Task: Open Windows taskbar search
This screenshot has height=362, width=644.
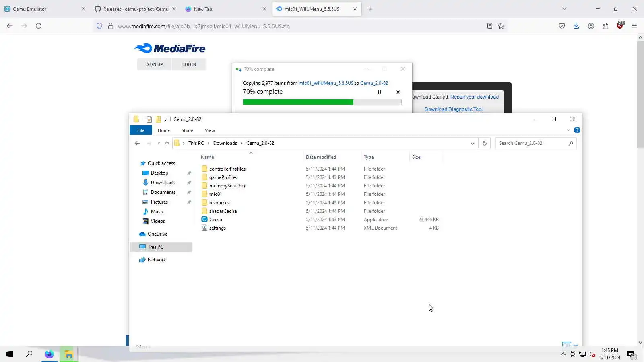Action: tap(29, 354)
